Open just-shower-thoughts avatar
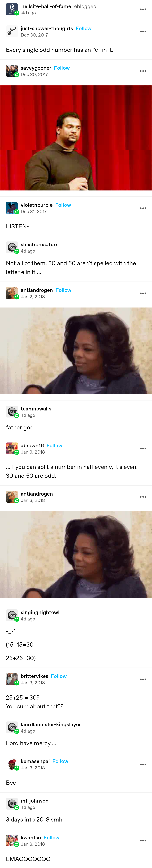 [x=12, y=32]
